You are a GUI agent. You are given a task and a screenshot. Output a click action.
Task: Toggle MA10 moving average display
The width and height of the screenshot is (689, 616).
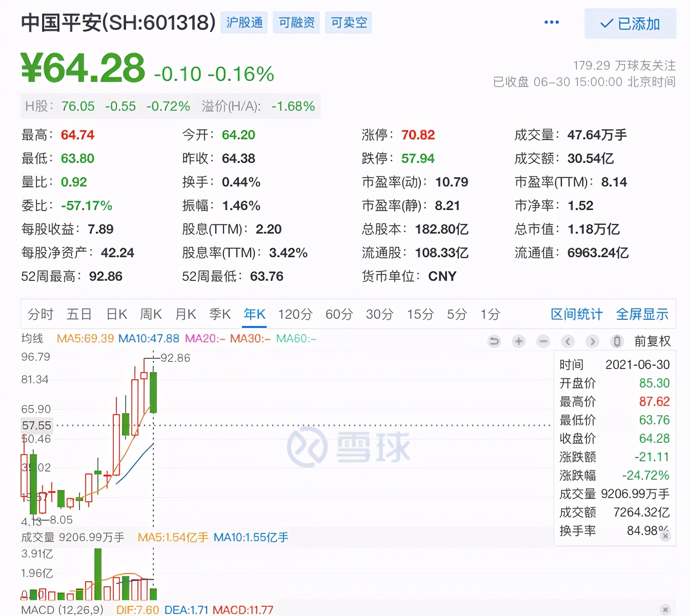coord(149,338)
